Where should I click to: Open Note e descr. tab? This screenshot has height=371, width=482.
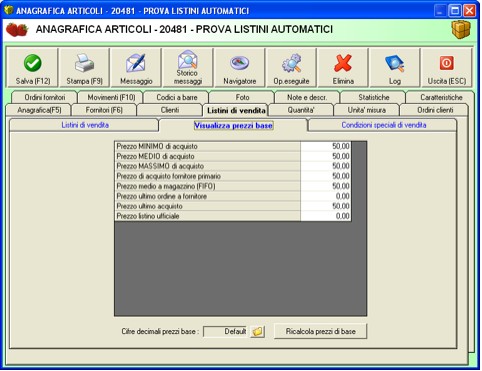tap(307, 97)
